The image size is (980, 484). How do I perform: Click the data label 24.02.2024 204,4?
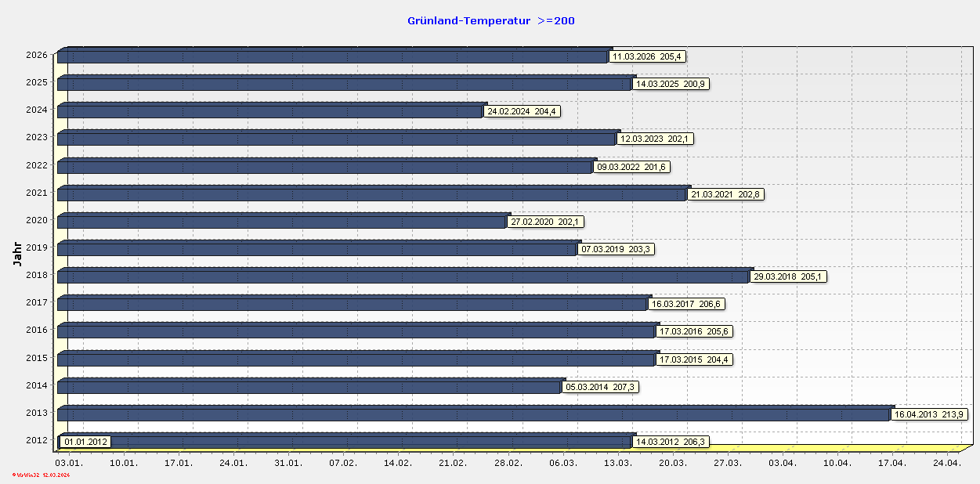[x=523, y=111]
